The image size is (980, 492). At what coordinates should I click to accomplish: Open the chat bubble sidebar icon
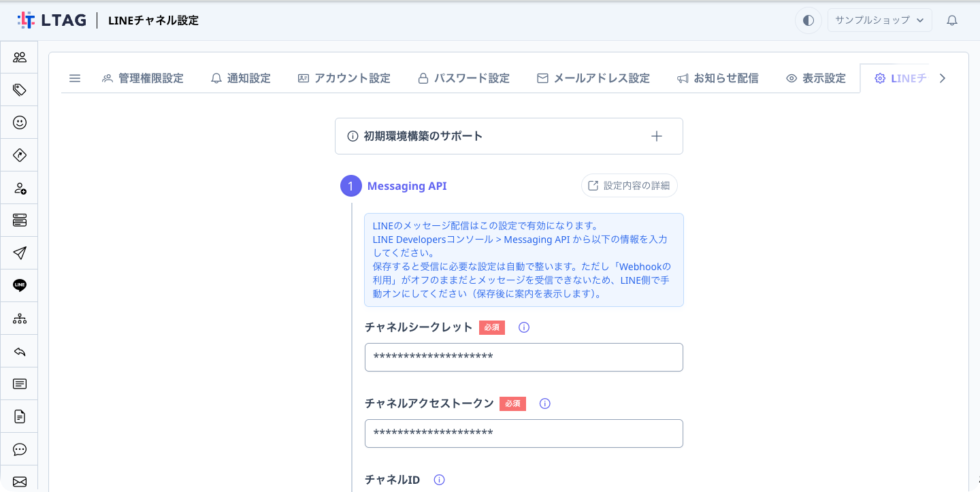[20, 449]
